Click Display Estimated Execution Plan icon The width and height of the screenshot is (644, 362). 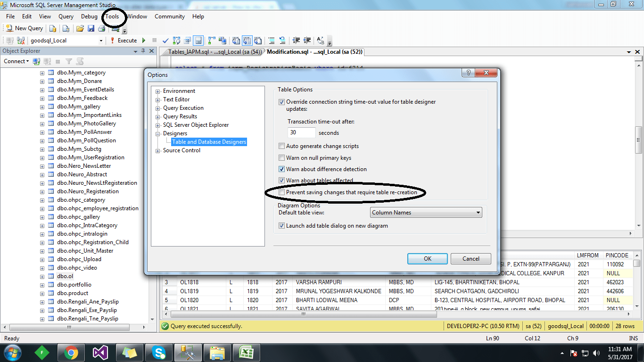click(x=176, y=41)
